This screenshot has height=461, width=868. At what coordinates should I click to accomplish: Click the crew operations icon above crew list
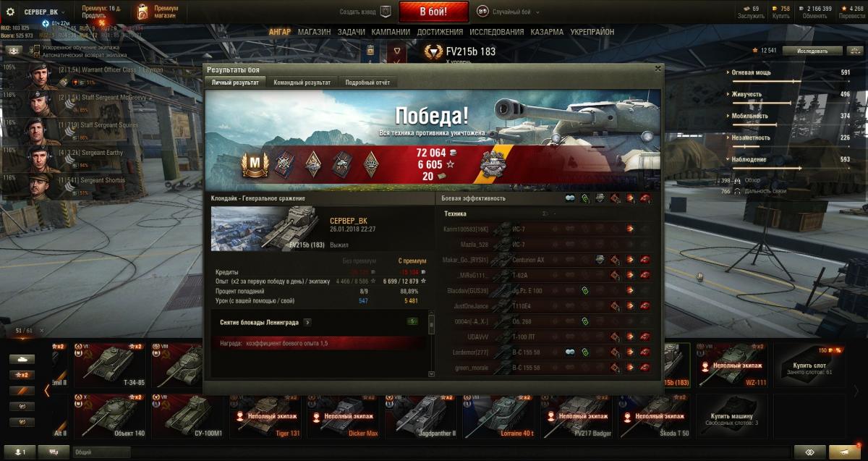(x=14, y=51)
